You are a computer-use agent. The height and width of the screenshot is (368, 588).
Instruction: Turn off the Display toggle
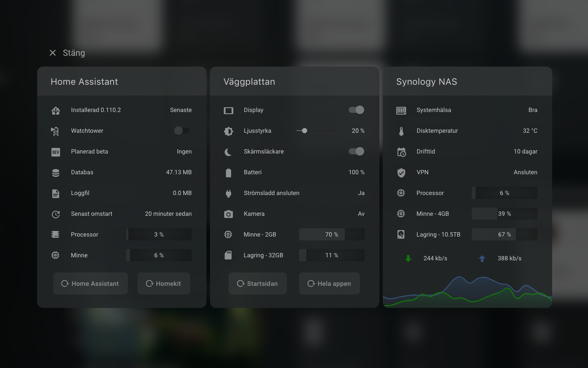point(356,110)
